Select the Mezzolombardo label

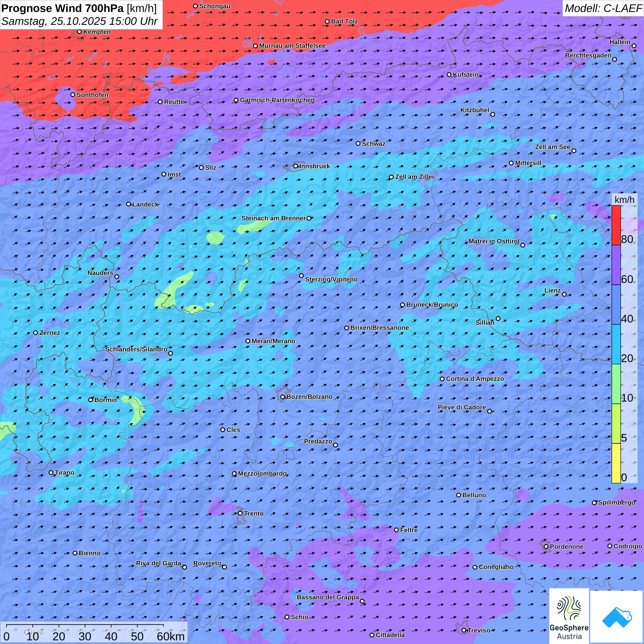tap(263, 473)
